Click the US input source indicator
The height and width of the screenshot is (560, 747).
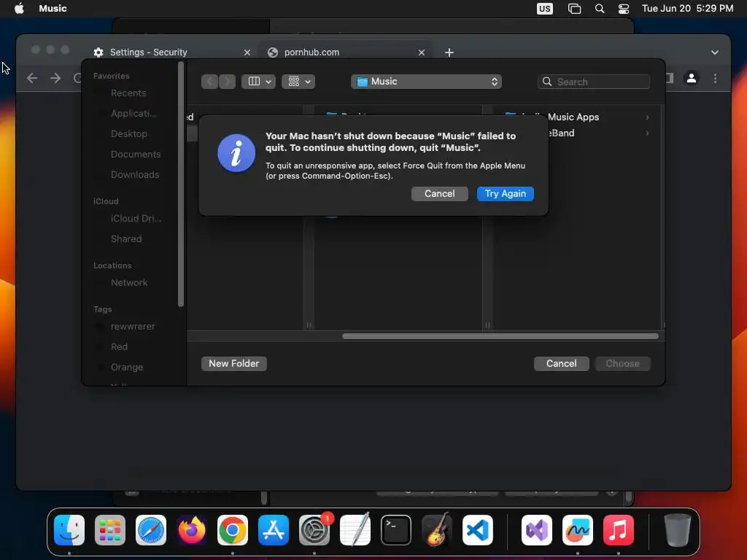pos(544,9)
